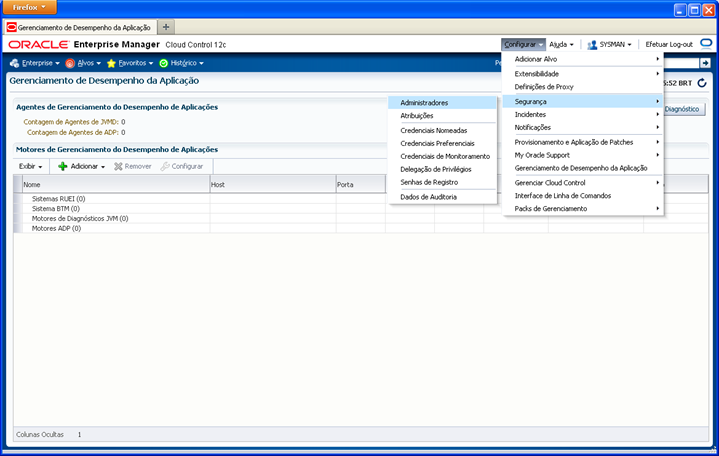
Task: Expand the Incidentes submenu
Action: tap(583, 115)
